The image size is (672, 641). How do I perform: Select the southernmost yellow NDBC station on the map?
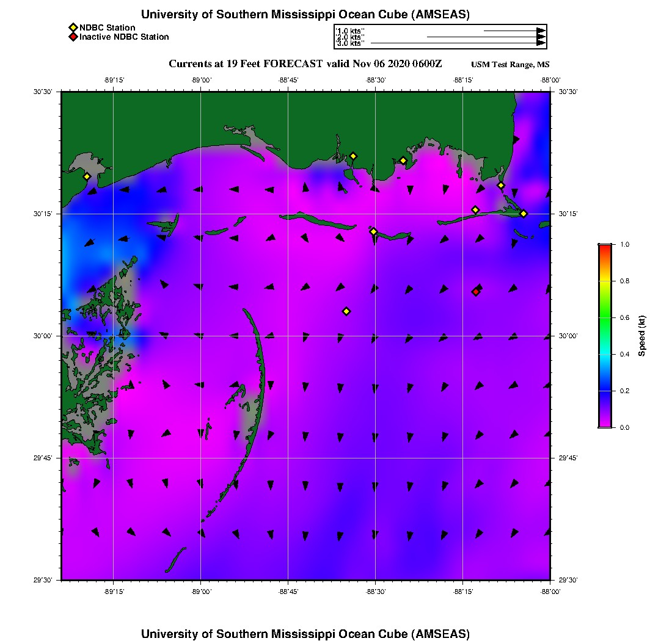click(346, 311)
